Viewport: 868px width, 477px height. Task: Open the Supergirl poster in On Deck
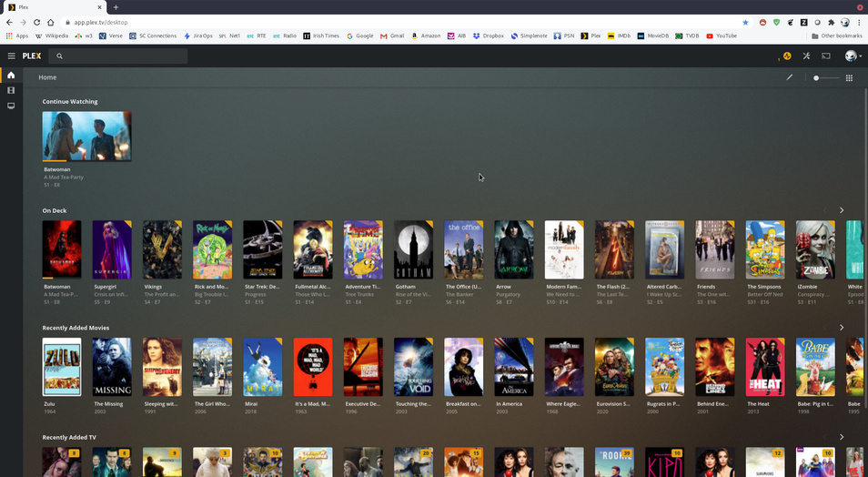(x=112, y=249)
